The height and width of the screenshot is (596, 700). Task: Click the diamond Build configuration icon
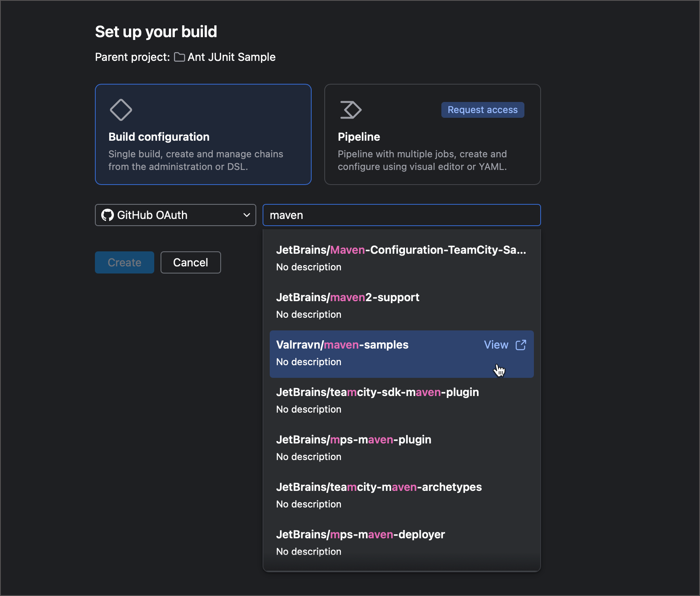tap(121, 110)
